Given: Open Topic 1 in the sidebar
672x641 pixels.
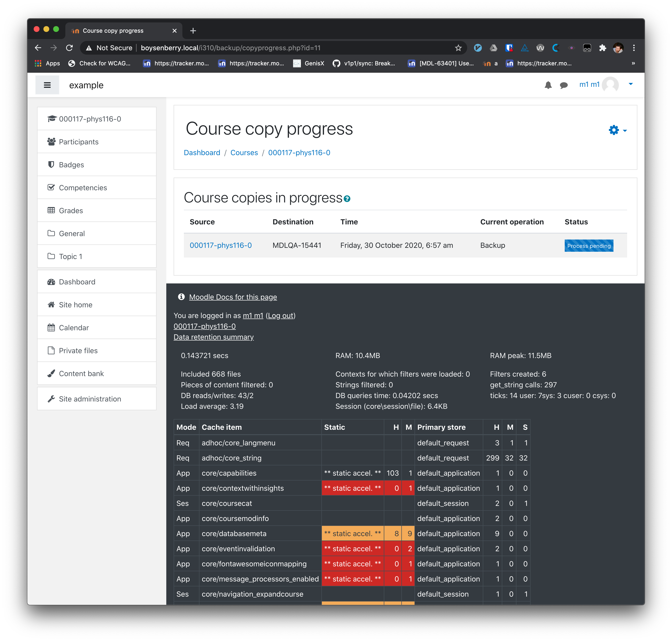Looking at the screenshot, I should point(97,256).
